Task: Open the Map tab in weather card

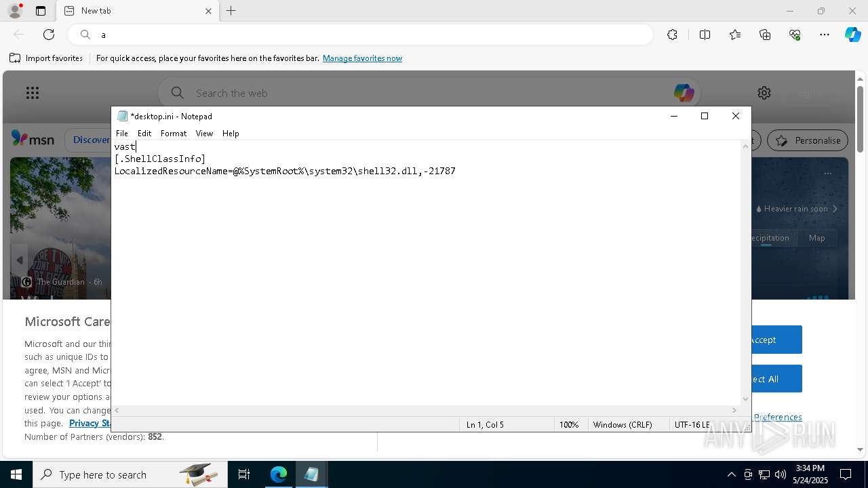Action: 816,238
